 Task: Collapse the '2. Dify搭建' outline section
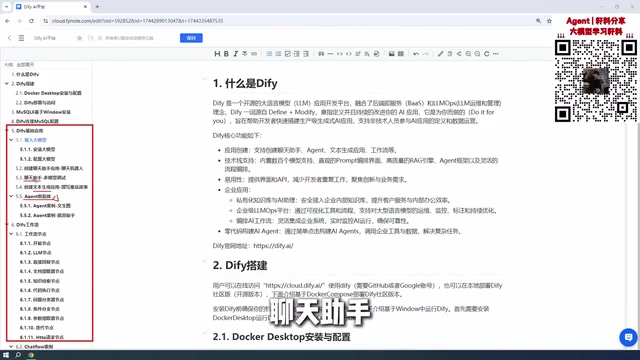pyautogui.click(x=7, y=84)
